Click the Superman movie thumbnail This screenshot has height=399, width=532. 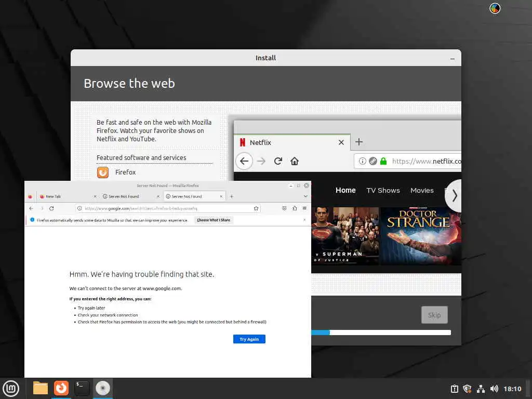pos(345,236)
